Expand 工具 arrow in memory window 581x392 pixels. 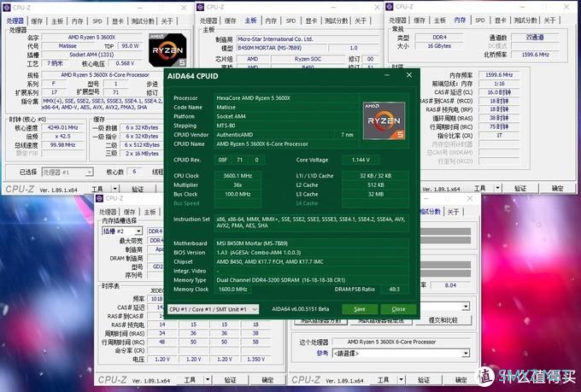497,189
